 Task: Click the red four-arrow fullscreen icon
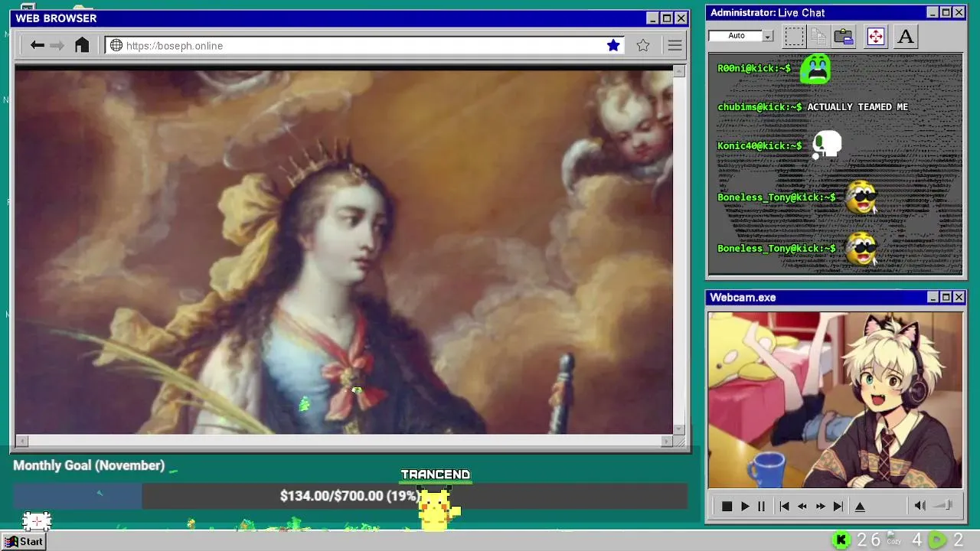tap(875, 36)
